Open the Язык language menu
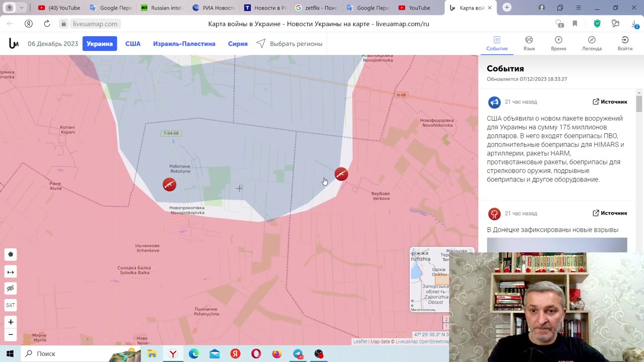This screenshot has height=362, width=644. coord(529,44)
